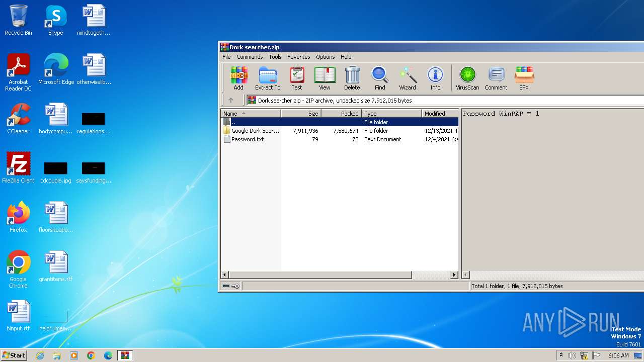
Task: Run the Test archive tool
Action: tap(297, 78)
